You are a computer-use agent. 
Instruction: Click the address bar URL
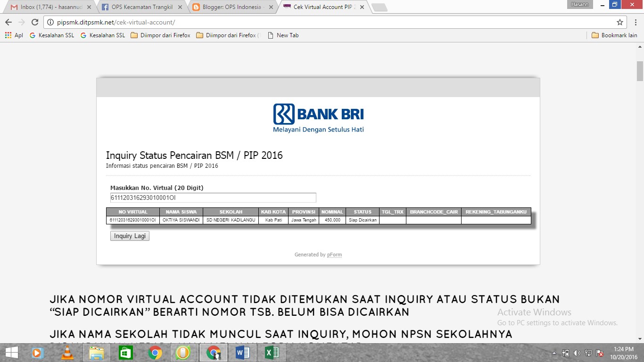116,22
